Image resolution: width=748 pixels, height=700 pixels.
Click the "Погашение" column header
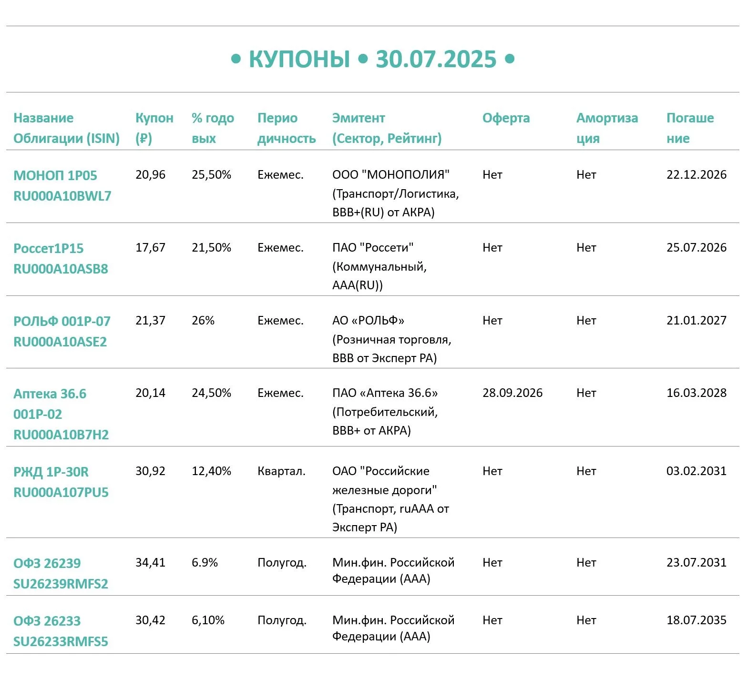pos(690,128)
